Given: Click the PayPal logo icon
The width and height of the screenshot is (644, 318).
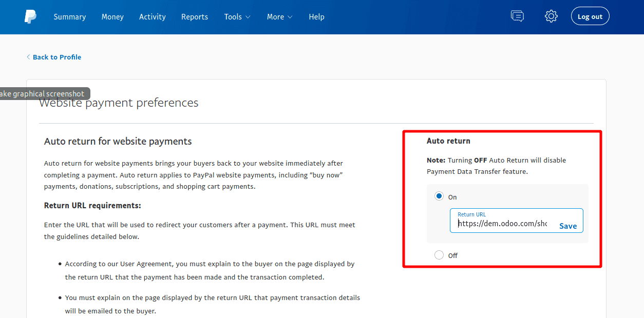Looking at the screenshot, I should [30, 16].
